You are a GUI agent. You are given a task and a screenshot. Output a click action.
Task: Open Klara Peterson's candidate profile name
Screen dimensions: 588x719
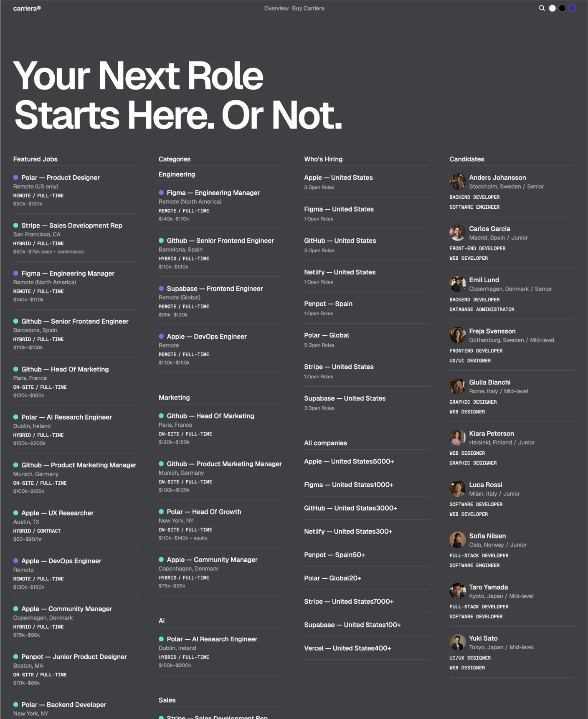[491, 433]
